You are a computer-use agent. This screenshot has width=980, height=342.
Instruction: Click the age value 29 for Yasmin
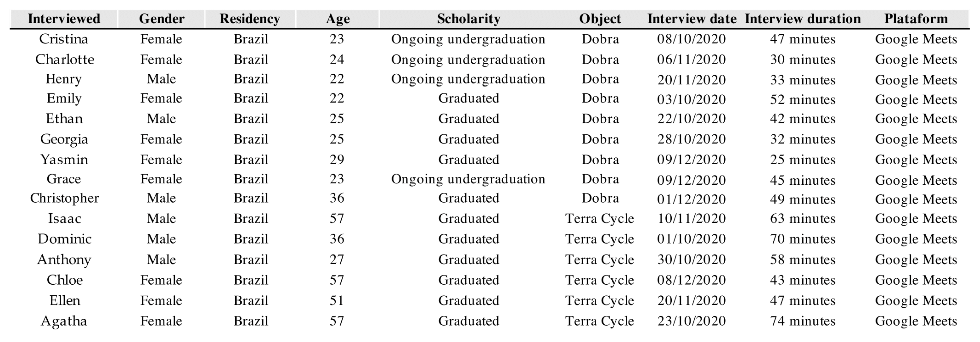337,159
